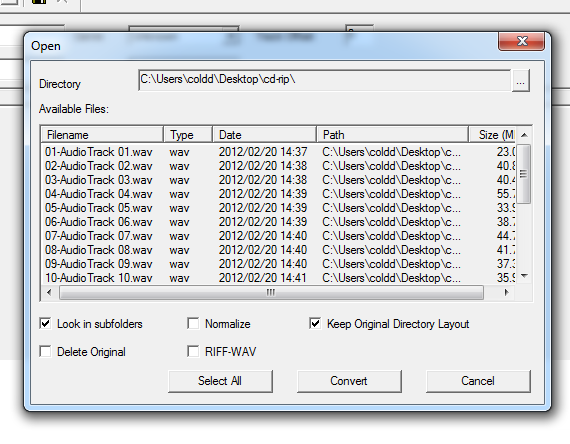Close the Open dialog window
This screenshot has width=570, height=444.
(x=522, y=41)
